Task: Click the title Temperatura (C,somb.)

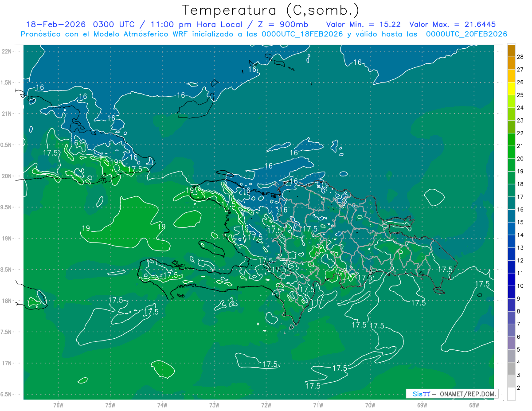Action: [271, 10]
